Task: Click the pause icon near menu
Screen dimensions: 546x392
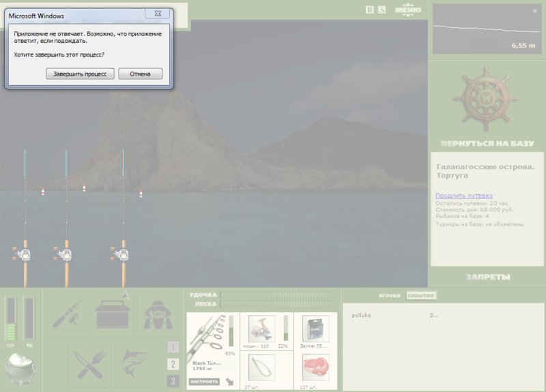Action: 369,10
